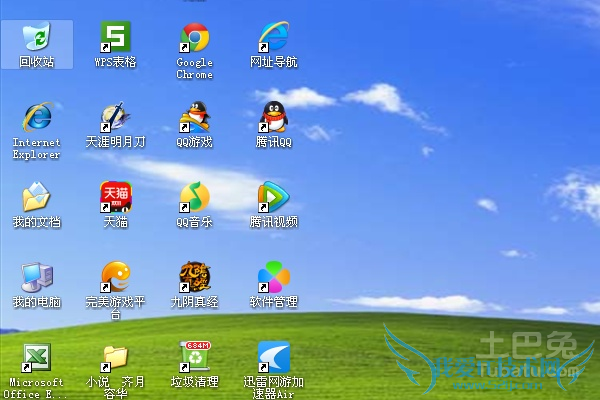Click the 小说 齐月容华 folder
600x400 pixels.
coord(115,357)
